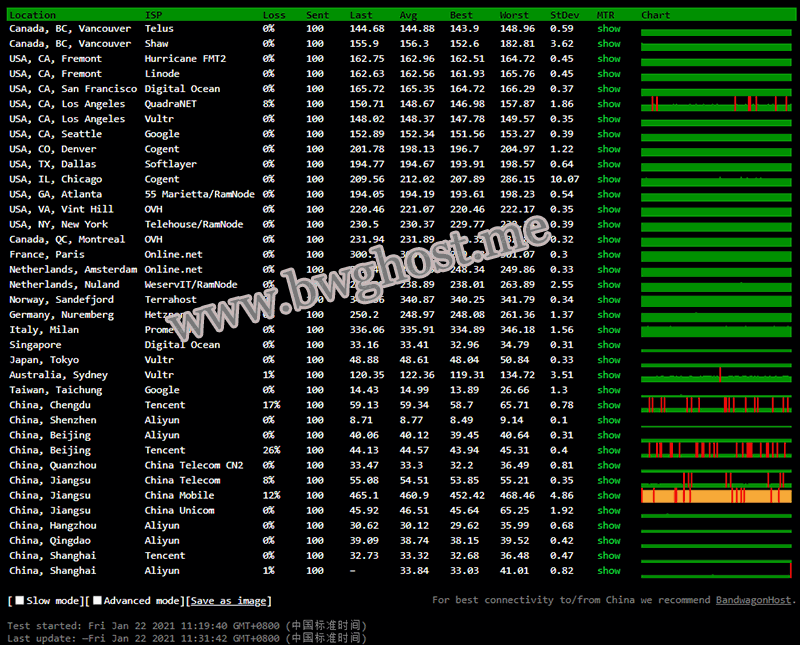Show MTR for Jiangsu China Mobile
The height and width of the screenshot is (645, 800).
point(609,495)
